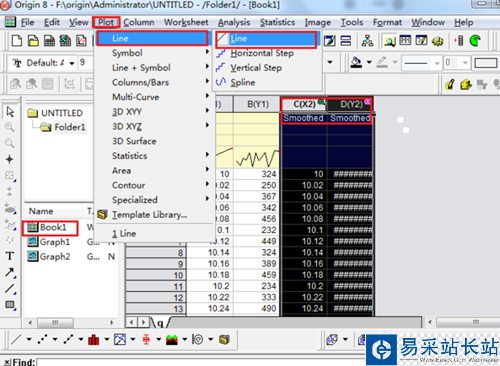Select the Line drawing tool
500x366 pixels.
(10, 289)
